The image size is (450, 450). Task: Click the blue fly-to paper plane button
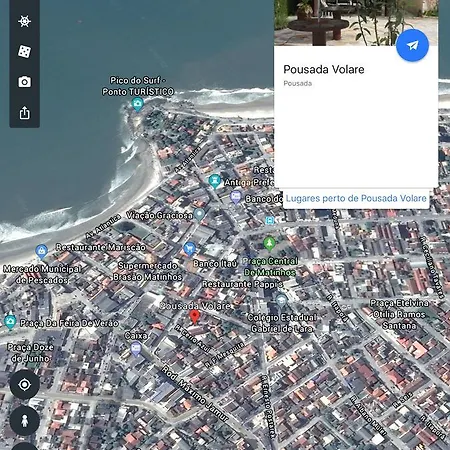click(412, 45)
